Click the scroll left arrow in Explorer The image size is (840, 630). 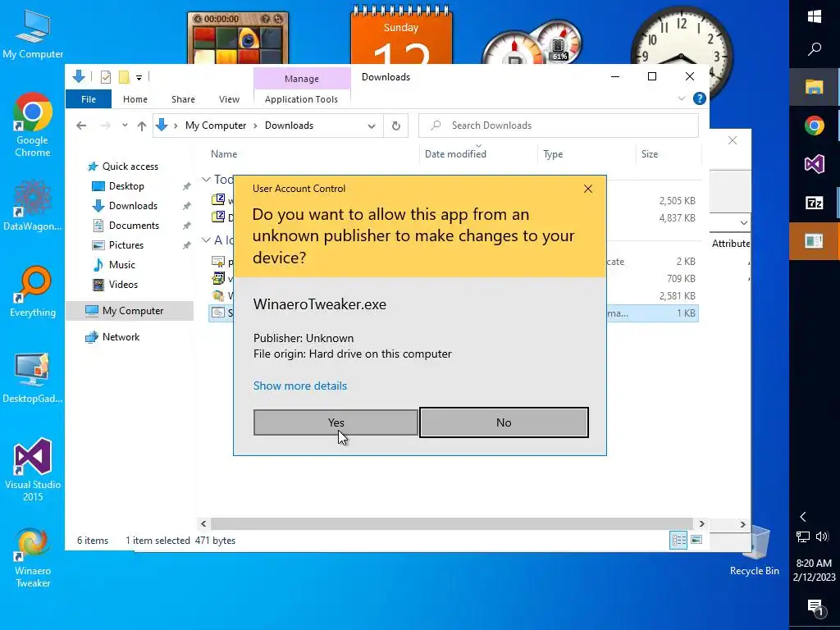(203, 524)
